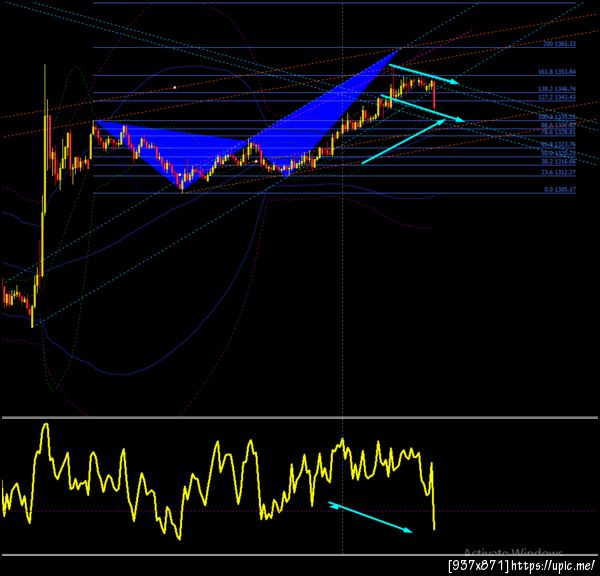
Task: Click the Activate Windows watermark text
Action: 513,552
